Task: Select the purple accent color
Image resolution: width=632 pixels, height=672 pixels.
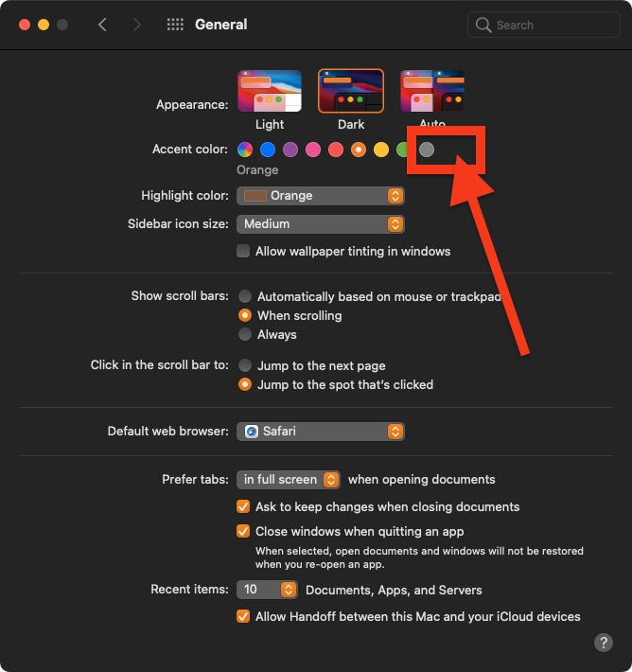Action: (290, 150)
